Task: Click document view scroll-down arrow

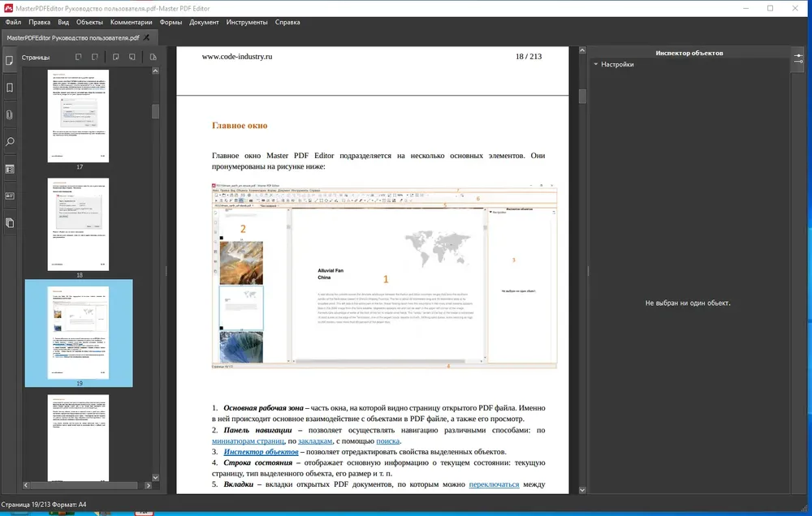Action: (582, 489)
